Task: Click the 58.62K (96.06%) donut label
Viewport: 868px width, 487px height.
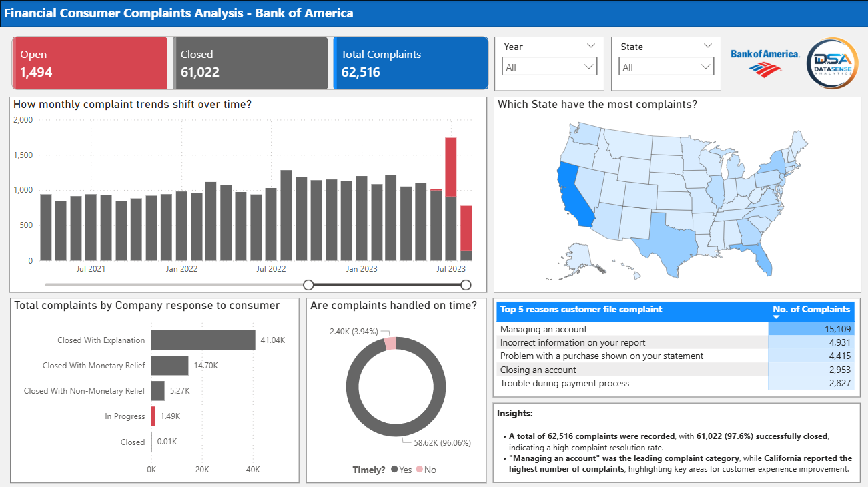Action: [442, 442]
